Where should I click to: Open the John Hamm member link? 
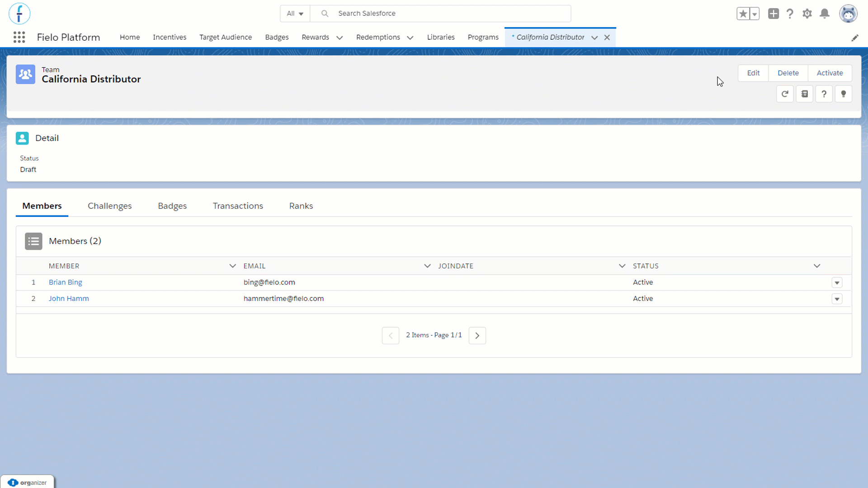point(69,299)
